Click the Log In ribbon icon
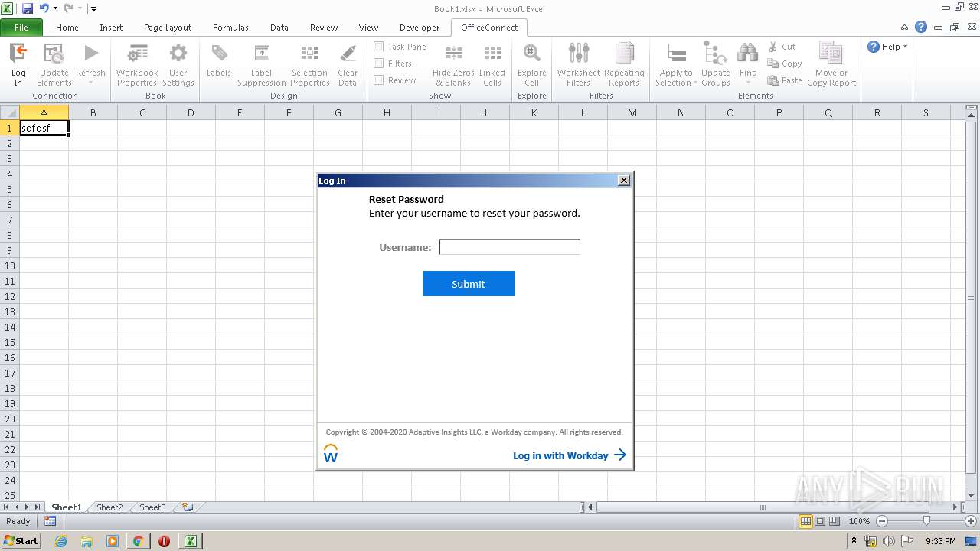 [x=18, y=64]
